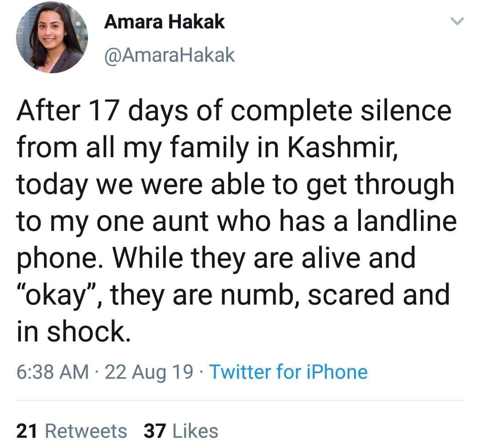Click the @AmaraHakak handle
Image resolution: width=480 pixels, height=448 pixels.
coord(169,56)
